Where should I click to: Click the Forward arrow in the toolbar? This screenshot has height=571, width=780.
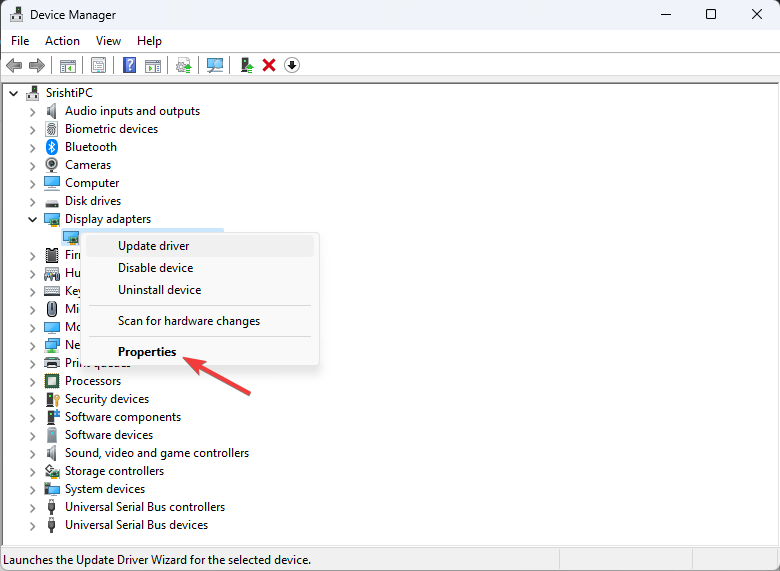[37, 65]
